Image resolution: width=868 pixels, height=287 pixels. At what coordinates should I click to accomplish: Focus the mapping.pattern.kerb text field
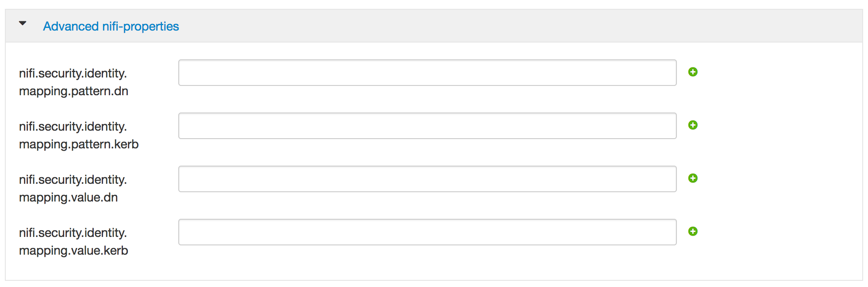(427, 126)
